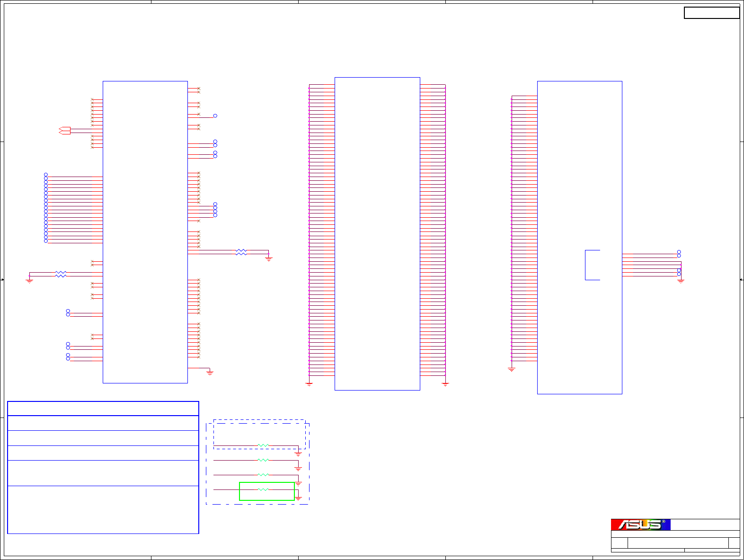Click ground symbol under middle chip's left bus
744x560 pixels.
tap(309, 384)
